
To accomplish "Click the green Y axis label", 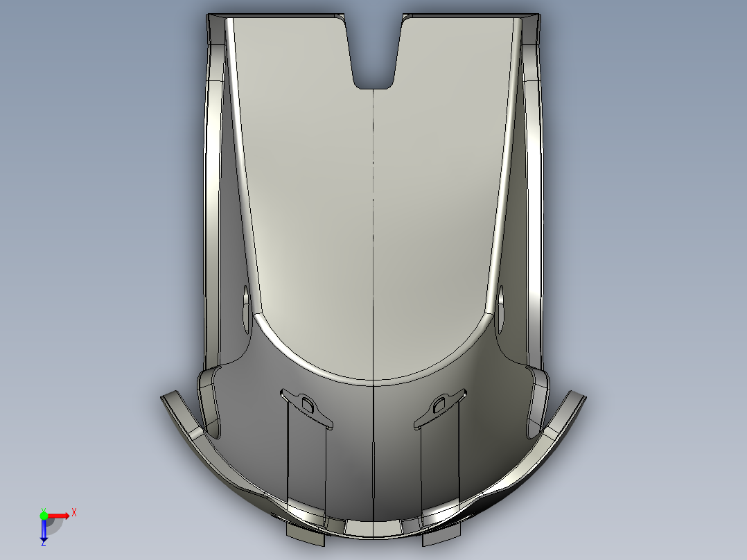I will point(44,509).
